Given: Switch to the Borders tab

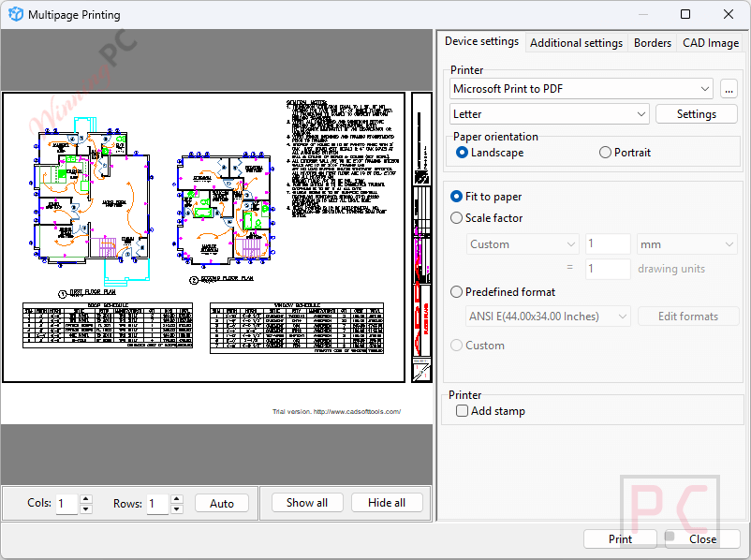Looking at the screenshot, I should (x=653, y=43).
